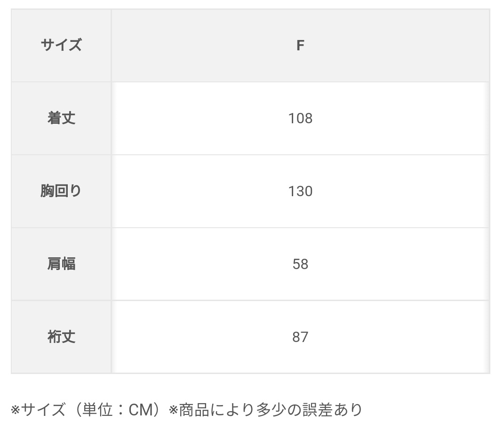Click the サイズ（単位：CM）note text

tap(91, 410)
